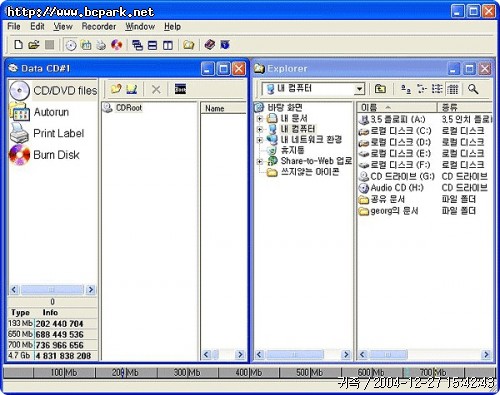Screen dimensions: 500x395
Task: Click the magnifier search icon in Explorer
Action: pyautogui.click(x=473, y=89)
